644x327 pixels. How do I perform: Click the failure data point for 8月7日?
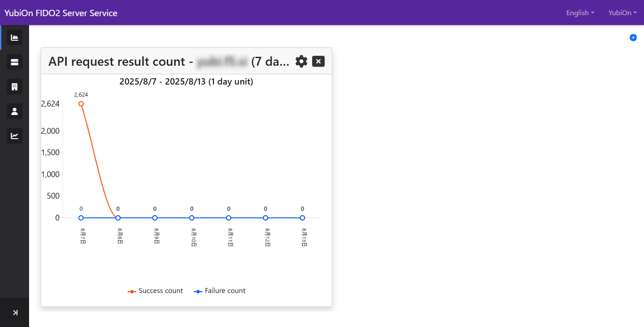[x=81, y=218]
